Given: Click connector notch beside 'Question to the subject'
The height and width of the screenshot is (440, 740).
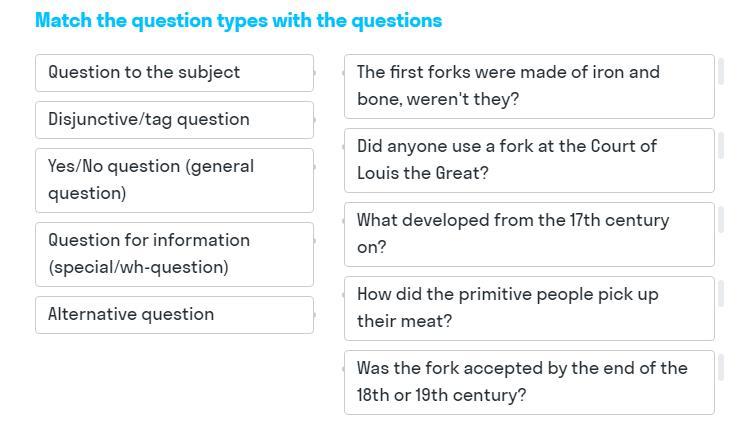Looking at the screenshot, I should (x=315, y=73).
